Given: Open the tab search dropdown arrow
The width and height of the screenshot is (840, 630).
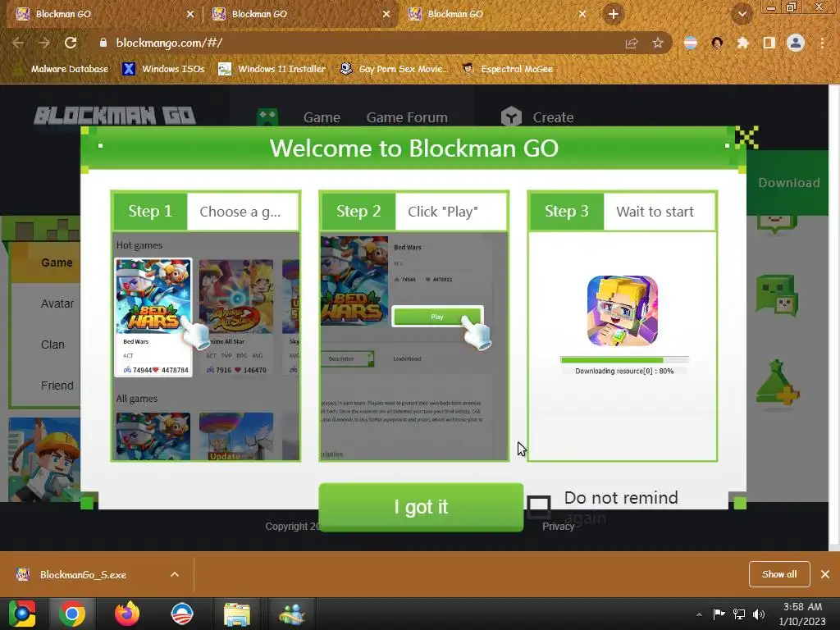Looking at the screenshot, I should (742, 15).
